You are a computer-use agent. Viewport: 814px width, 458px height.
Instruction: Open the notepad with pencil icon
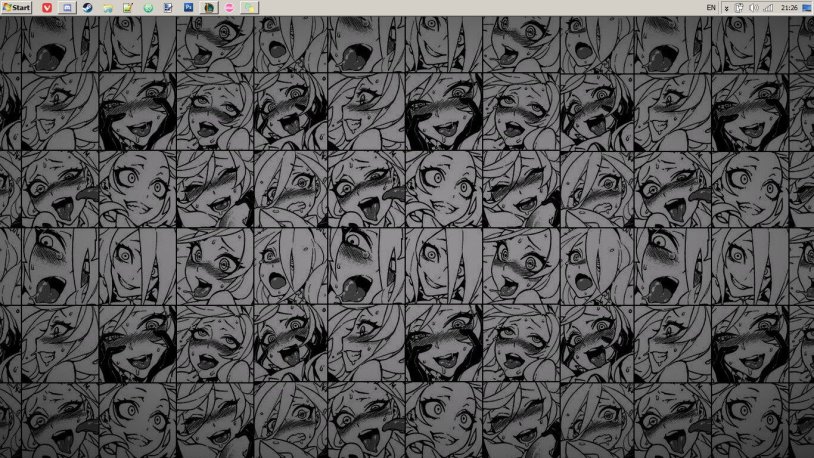(x=127, y=7)
